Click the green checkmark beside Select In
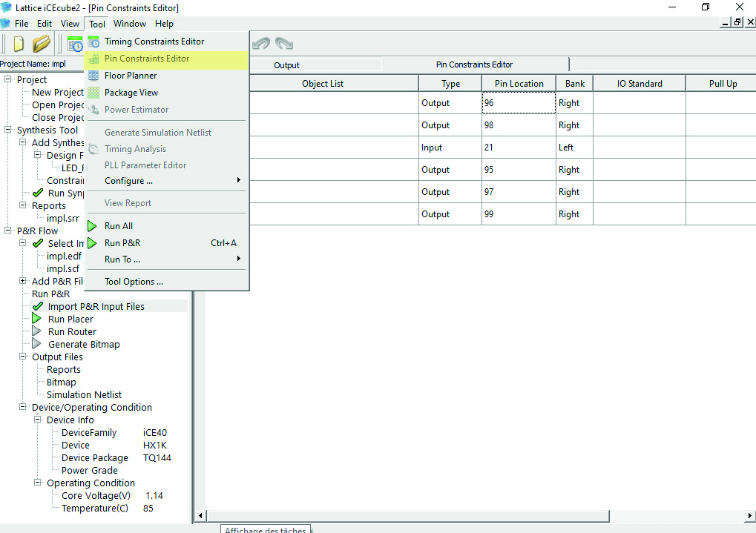This screenshot has width=756, height=533. (38, 243)
